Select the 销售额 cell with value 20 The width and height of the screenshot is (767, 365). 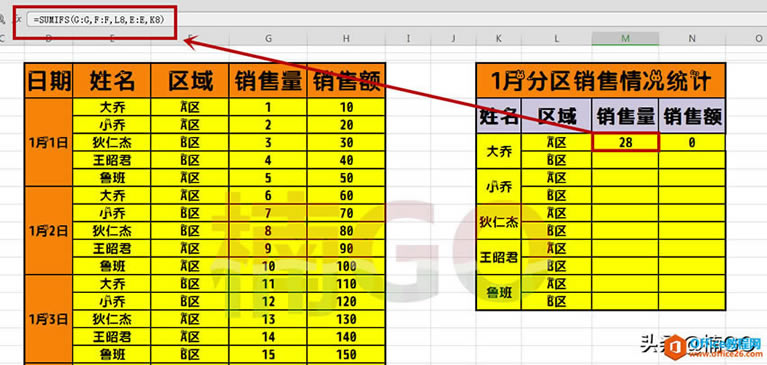coord(346,125)
